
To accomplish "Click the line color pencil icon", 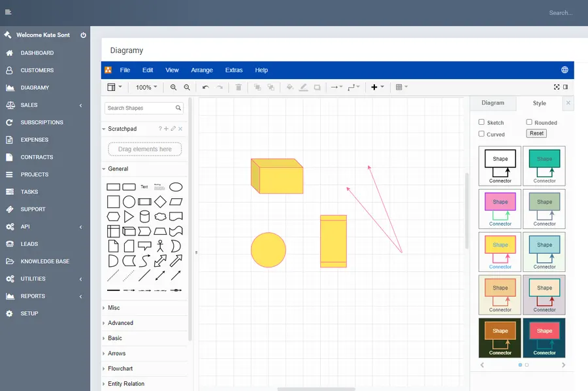I will (x=303, y=88).
